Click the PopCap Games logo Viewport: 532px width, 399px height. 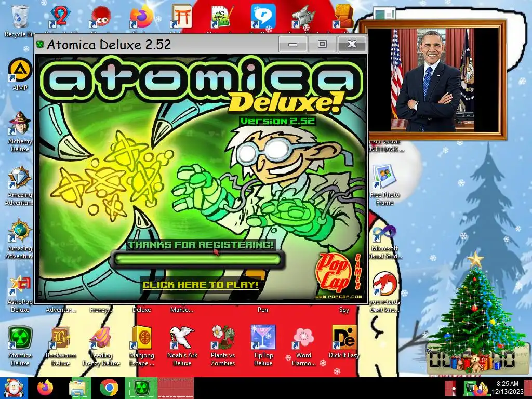(x=337, y=273)
